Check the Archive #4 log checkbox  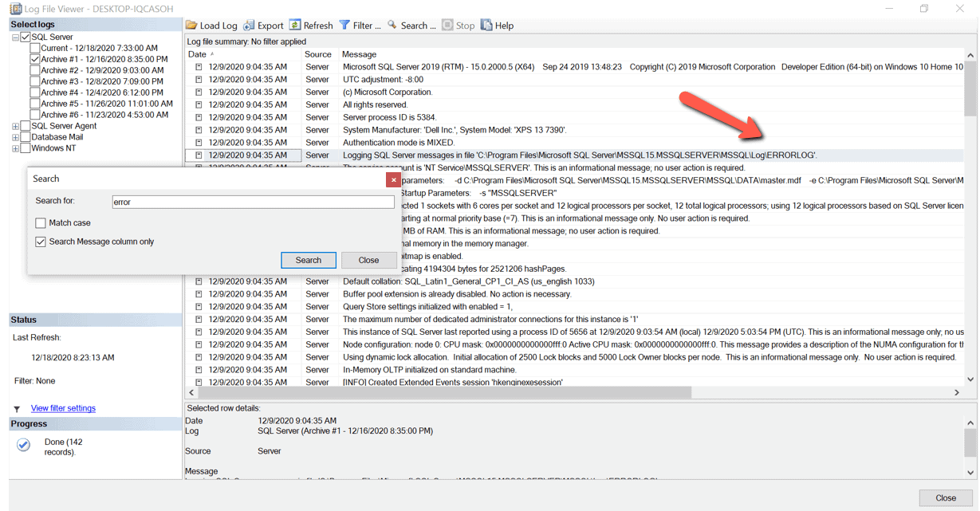[x=35, y=92]
